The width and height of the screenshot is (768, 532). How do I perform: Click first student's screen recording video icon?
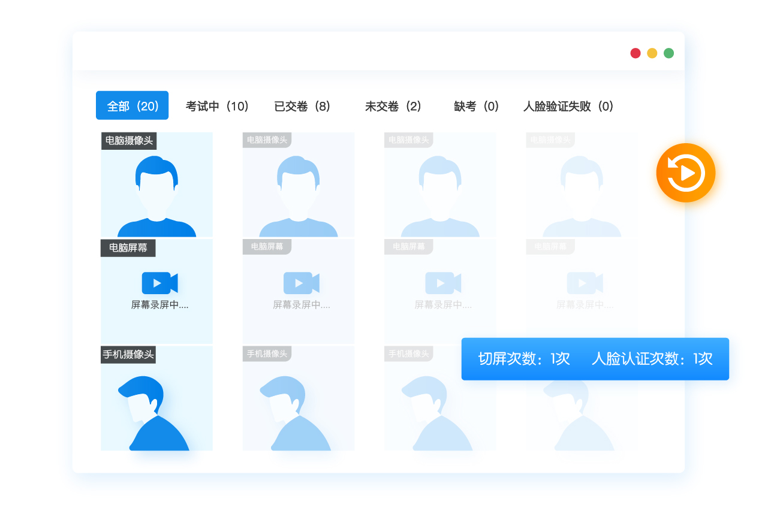pyautogui.click(x=159, y=283)
